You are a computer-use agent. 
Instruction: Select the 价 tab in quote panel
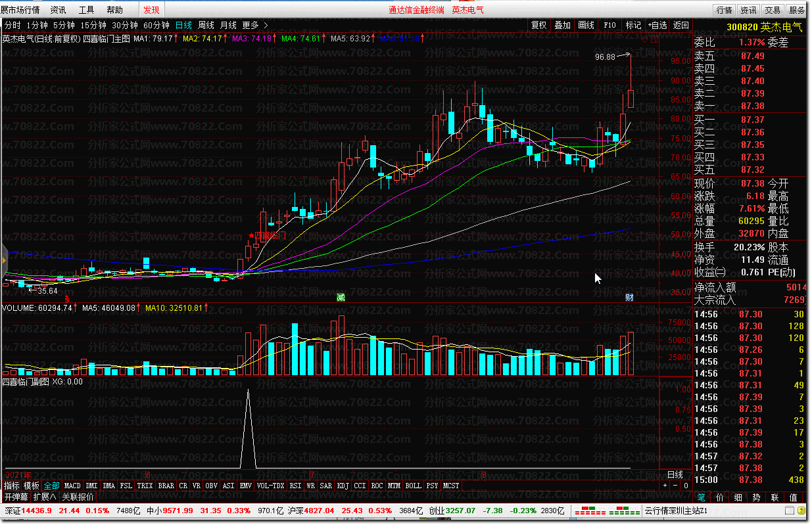(720, 497)
